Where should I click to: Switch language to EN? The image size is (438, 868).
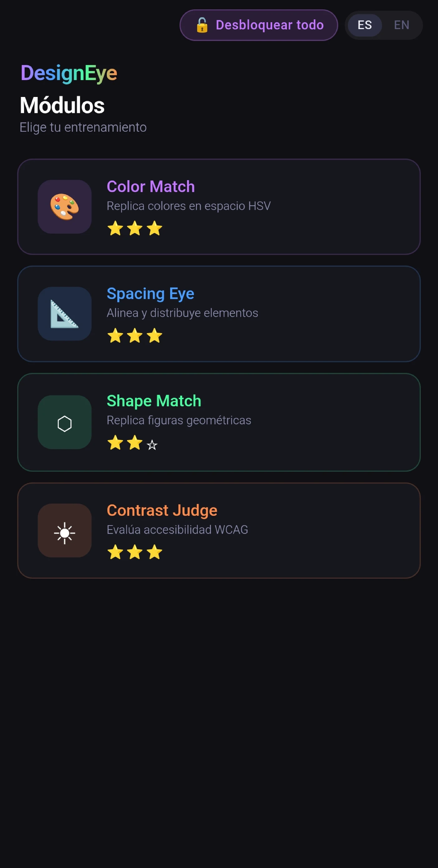click(402, 25)
